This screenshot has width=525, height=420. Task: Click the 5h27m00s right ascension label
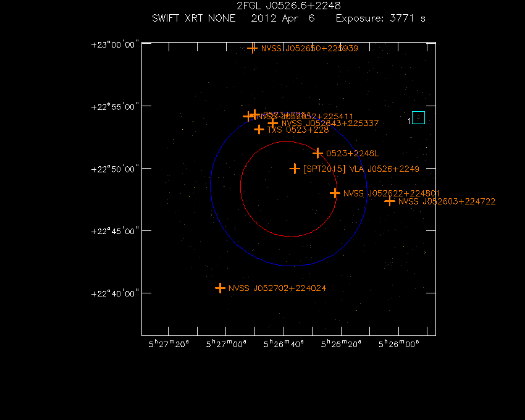pyautogui.click(x=226, y=344)
